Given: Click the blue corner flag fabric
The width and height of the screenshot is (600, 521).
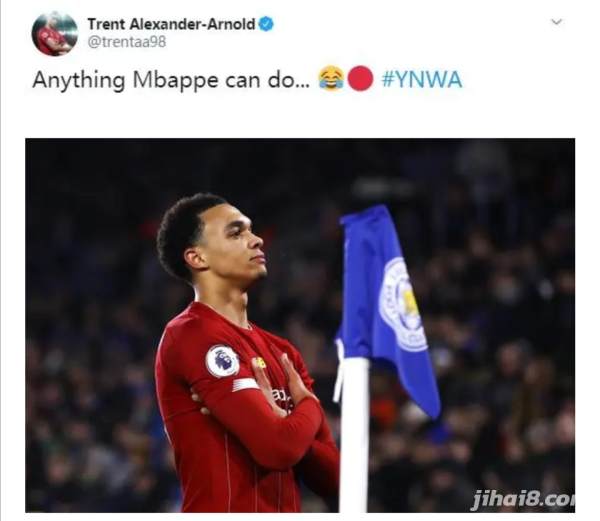Looking at the screenshot, I should pos(386,306).
